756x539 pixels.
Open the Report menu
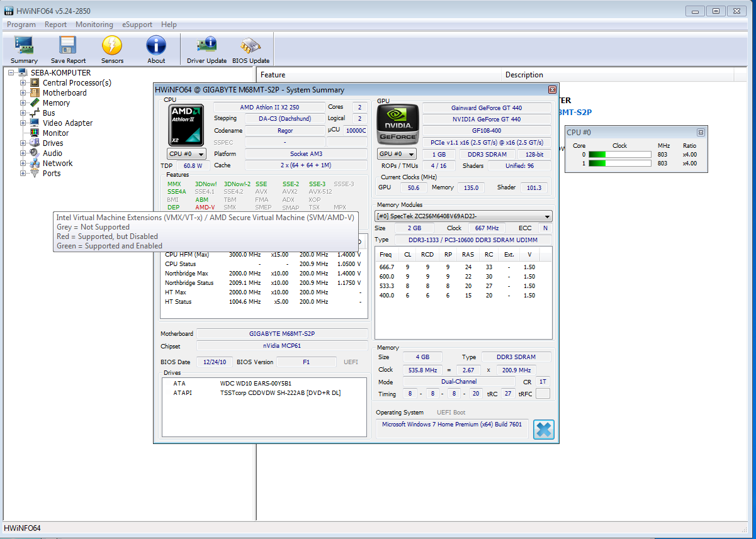coord(55,25)
